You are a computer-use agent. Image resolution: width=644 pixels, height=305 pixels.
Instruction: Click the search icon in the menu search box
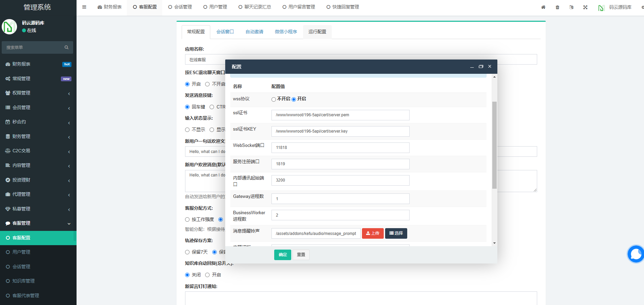[x=66, y=47]
